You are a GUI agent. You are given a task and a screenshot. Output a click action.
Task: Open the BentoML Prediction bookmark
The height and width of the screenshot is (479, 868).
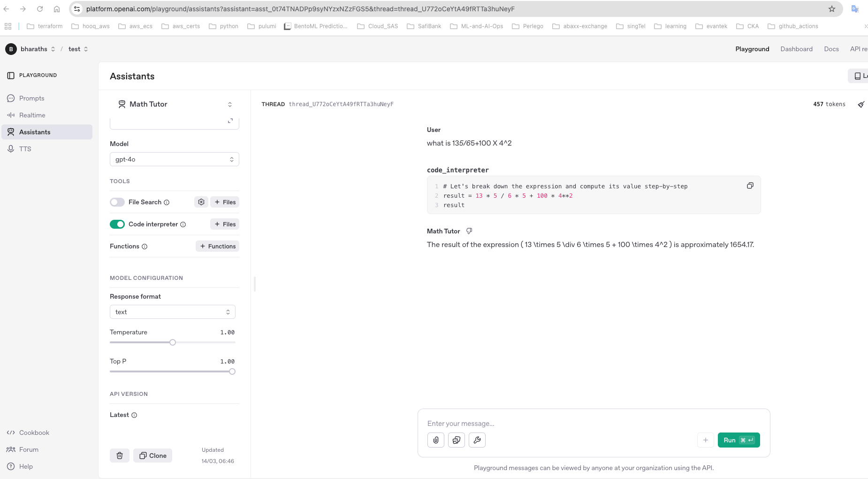pyautogui.click(x=316, y=26)
